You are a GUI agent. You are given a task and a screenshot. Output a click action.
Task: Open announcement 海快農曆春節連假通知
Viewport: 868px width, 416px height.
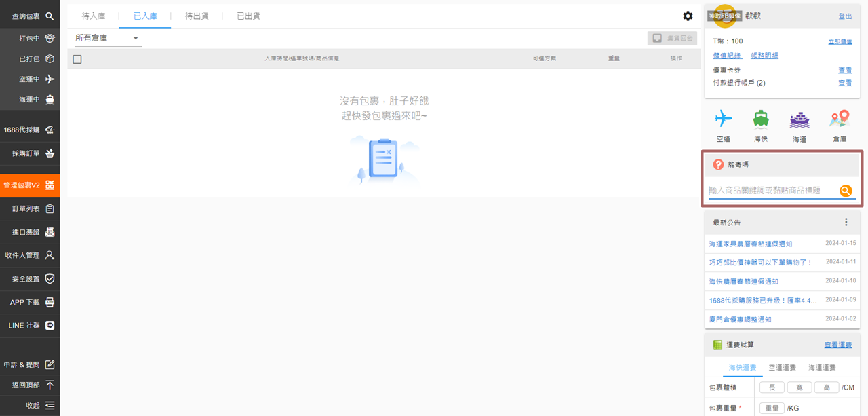point(744,281)
